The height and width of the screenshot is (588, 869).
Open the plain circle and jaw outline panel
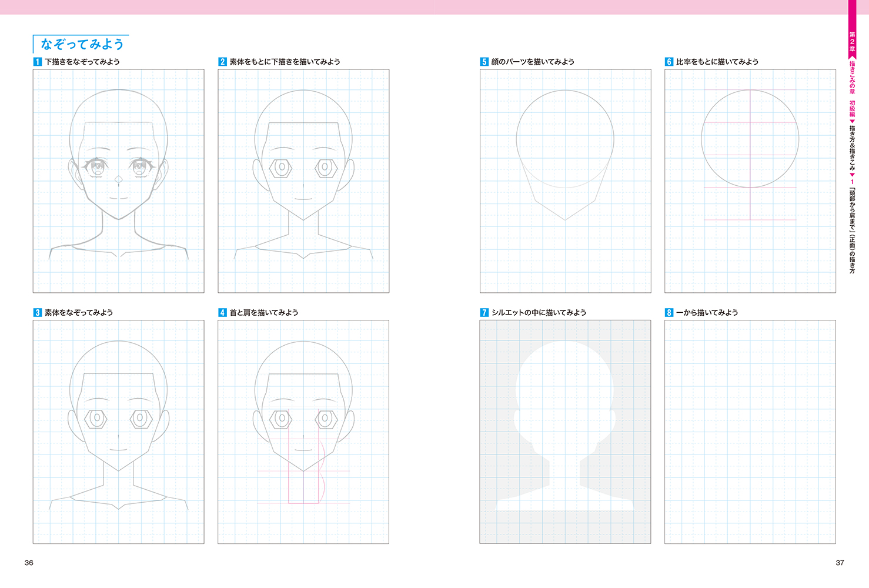tap(565, 181)
